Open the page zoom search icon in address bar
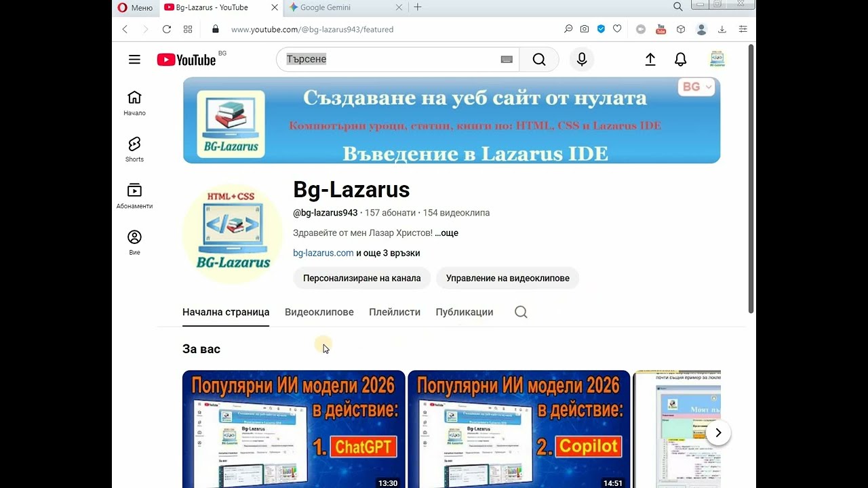 pos(568,29)
